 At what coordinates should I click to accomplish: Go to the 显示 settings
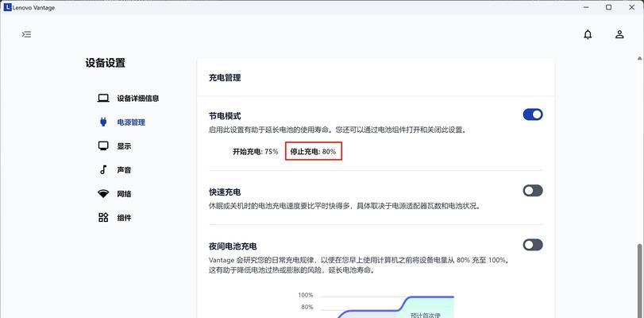(x=124, y=146)
